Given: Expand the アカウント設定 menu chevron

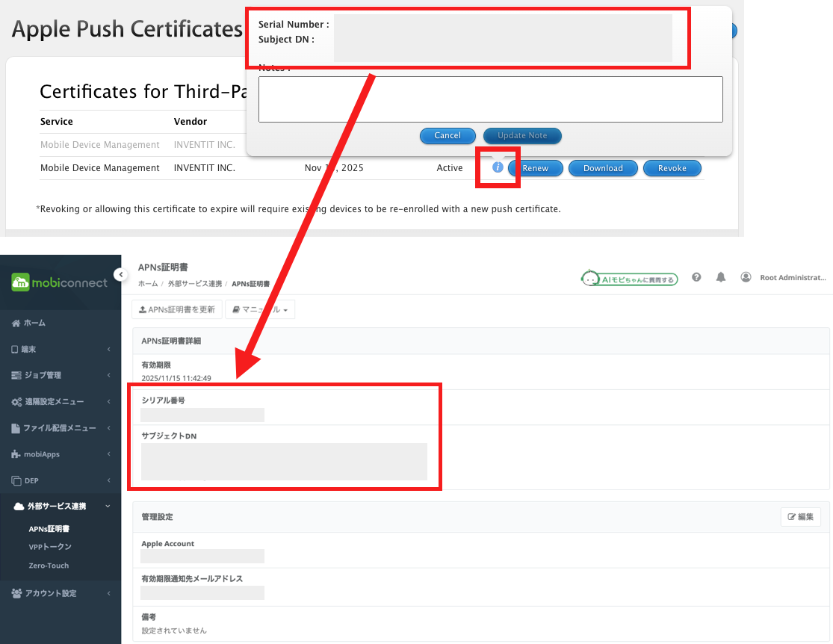Looking at the screenshot, I should coord(108,593).
